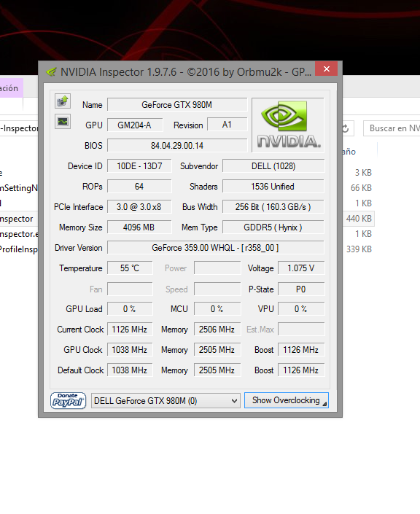This screenshot has width=420, height=514.
Task: Click the Mem Type GDDR5 ( Hynix ) field
Action: click(x=273, y=227)
